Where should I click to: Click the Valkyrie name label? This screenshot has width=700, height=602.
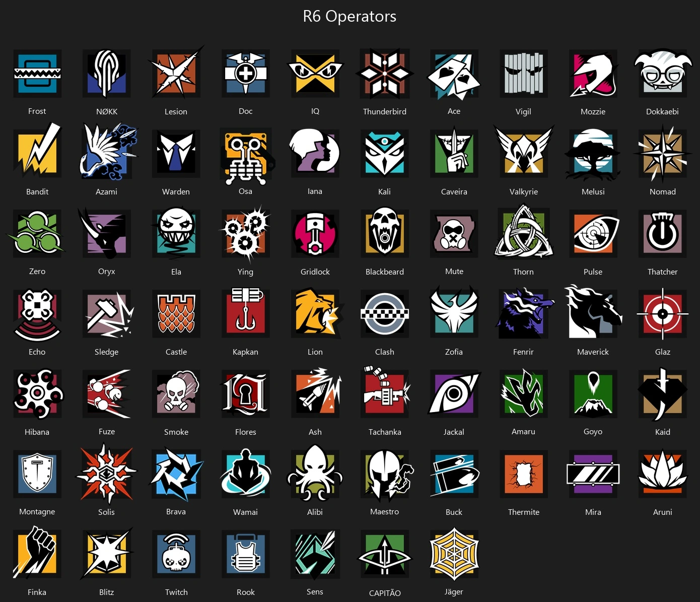[x=524, y=192]
